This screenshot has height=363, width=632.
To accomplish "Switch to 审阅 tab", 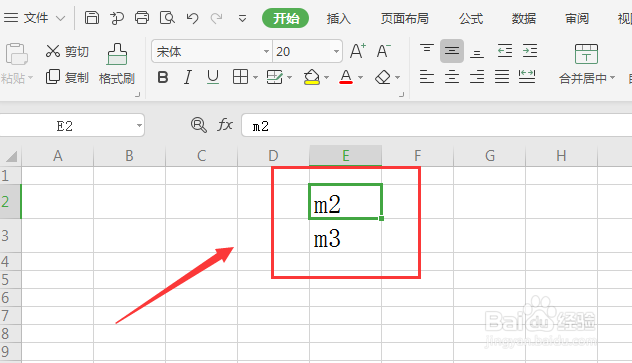I will 577,19.
